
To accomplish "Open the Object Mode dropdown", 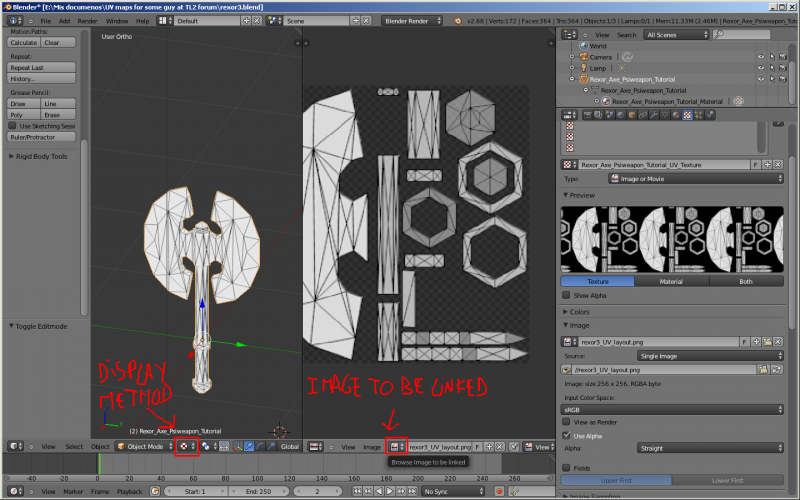I will 143,446.
